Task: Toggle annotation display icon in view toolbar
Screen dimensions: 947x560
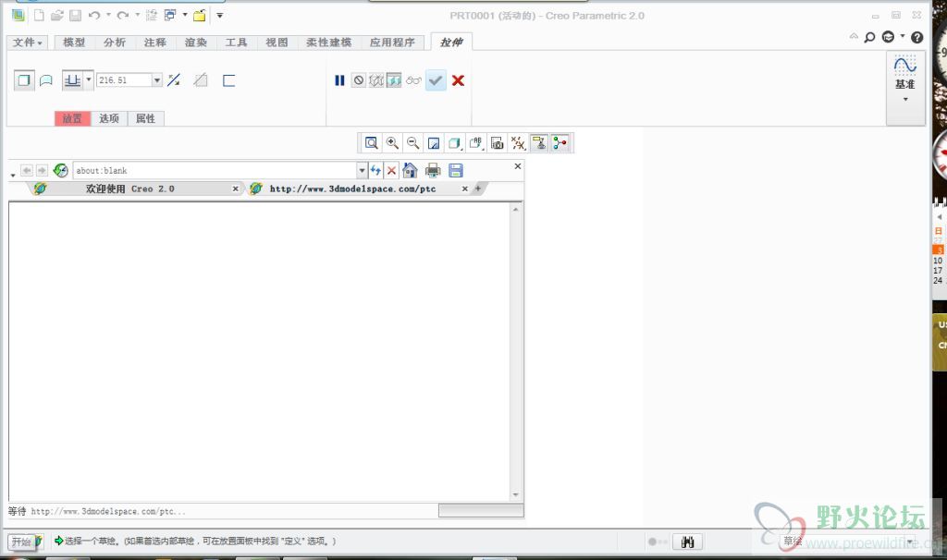Action: click(x=539, y=143)
